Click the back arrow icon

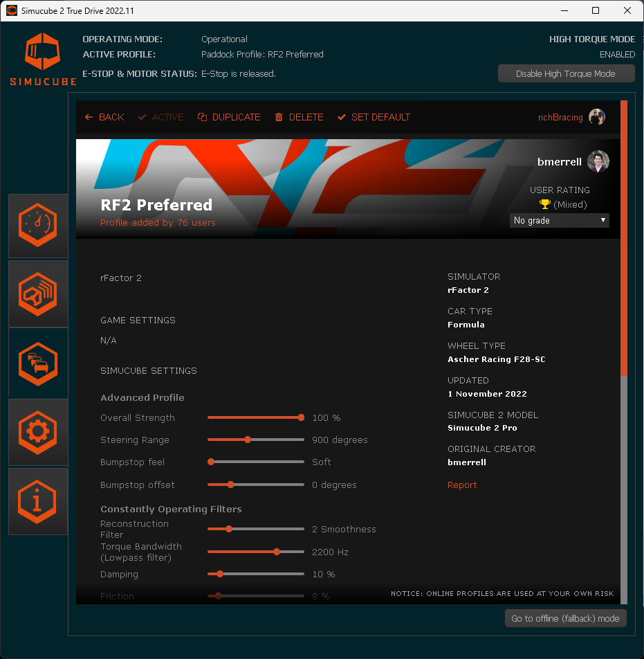click(x=89, y=117)
